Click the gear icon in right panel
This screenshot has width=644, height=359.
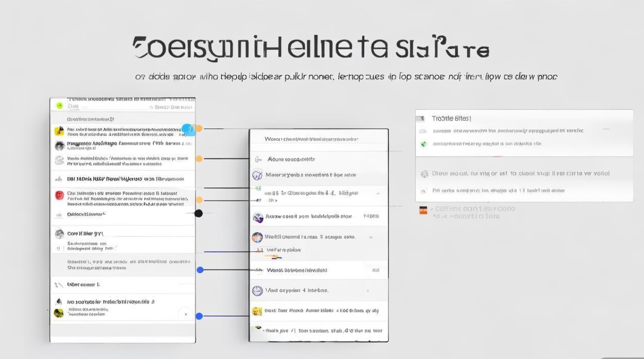point(424,174)
